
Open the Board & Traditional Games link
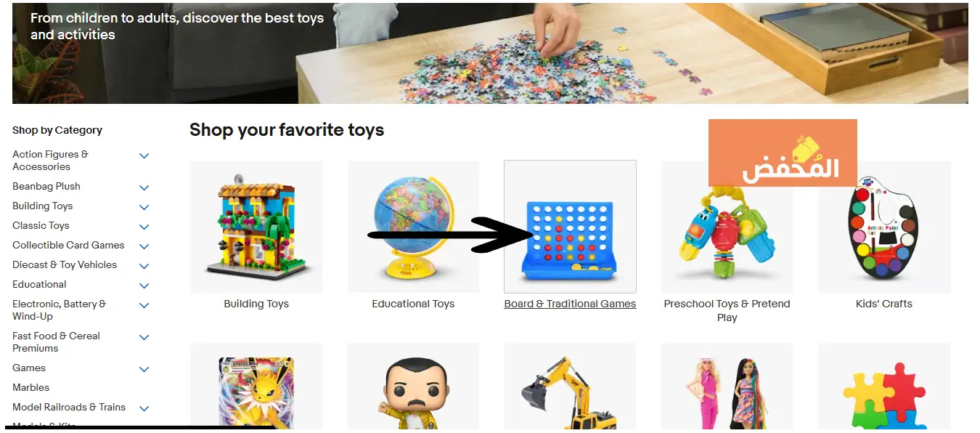pos(570,304)
